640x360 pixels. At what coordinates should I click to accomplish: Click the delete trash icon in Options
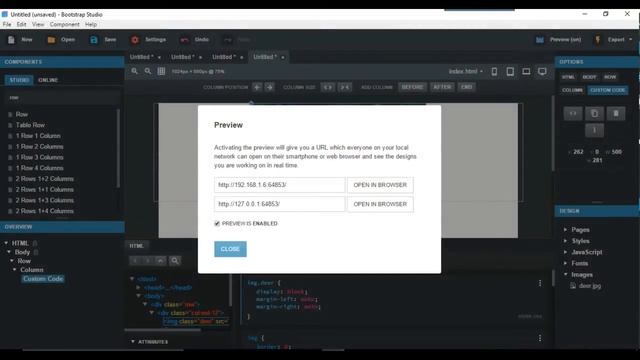point(616,113)
